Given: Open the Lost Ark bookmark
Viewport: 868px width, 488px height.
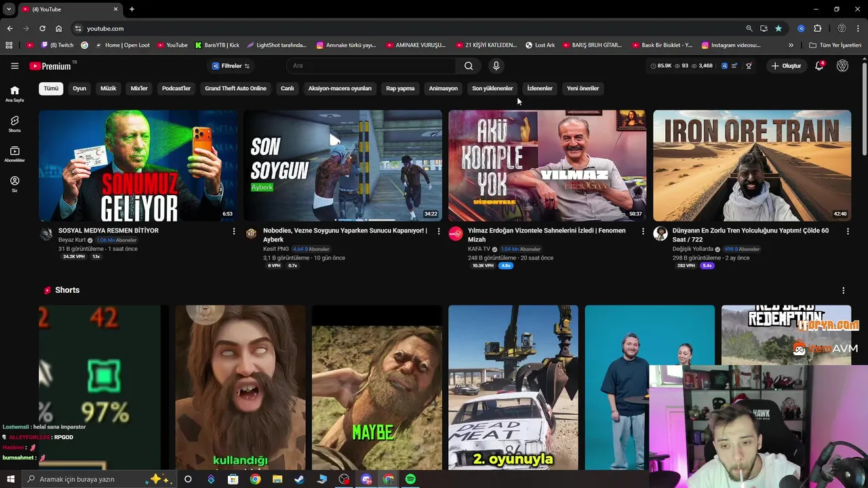Looking at the screenshot, I should (540, 45).
